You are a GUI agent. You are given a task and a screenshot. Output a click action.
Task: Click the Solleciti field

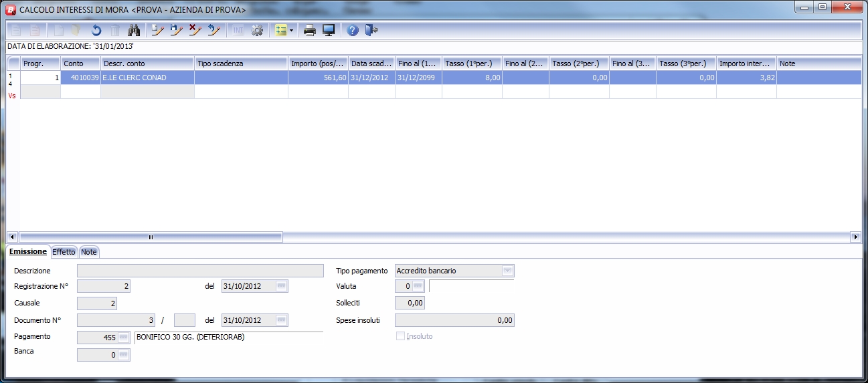click(x=410, y=303)
